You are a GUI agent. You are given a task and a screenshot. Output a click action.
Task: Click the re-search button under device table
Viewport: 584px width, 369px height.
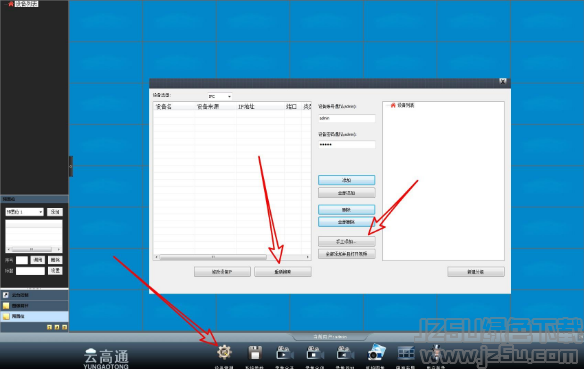coord(283,272)
